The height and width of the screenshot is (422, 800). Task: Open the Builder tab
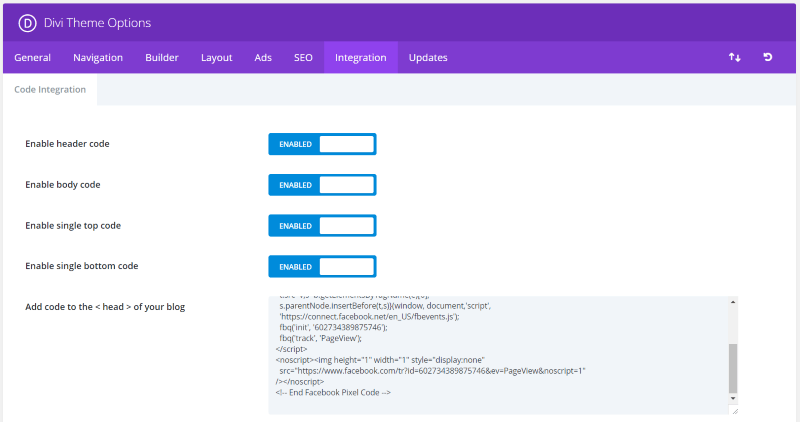[x=162, y=58]
